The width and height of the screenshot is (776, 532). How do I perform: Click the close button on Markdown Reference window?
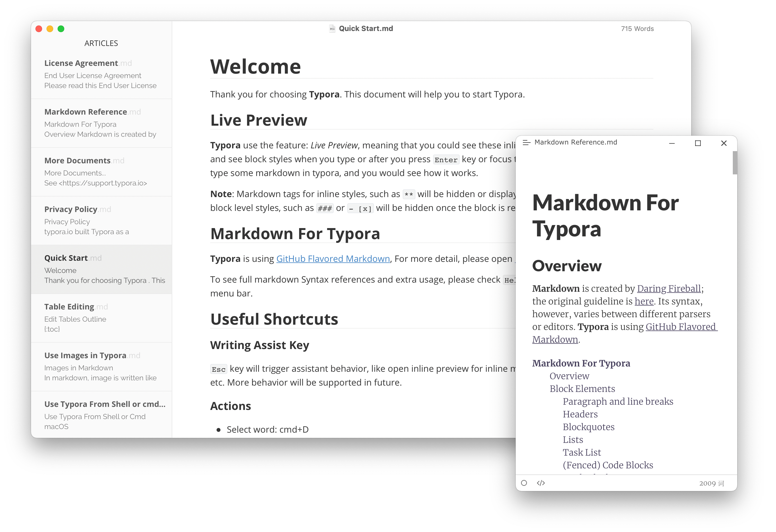725,142
